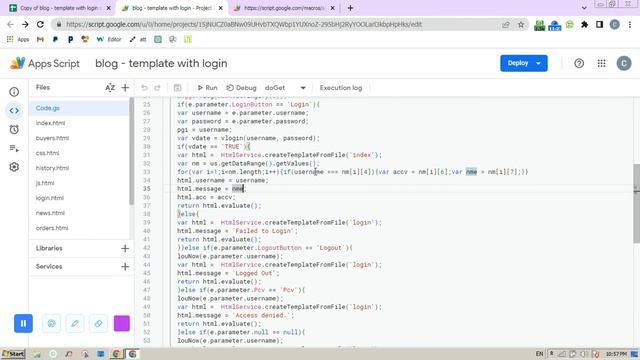Add a service with plus icon
Image resolution: width=640 pixels, height=360 pixels.
click(125, 267)
